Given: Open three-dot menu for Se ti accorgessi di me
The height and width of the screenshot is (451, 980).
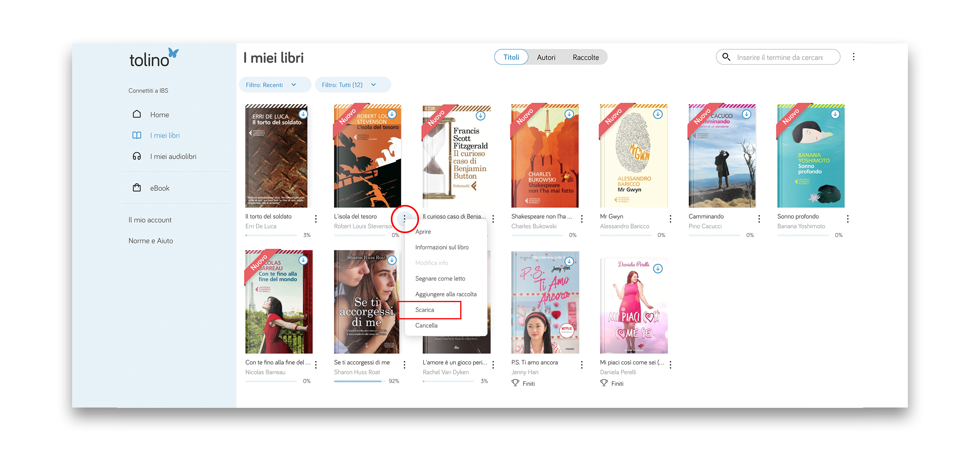Looking at the screenshot, I should click(404, 365).
